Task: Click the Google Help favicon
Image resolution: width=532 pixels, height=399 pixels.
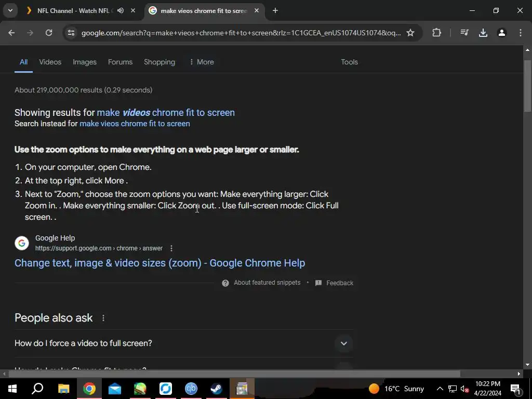Action: pos(22,243)
